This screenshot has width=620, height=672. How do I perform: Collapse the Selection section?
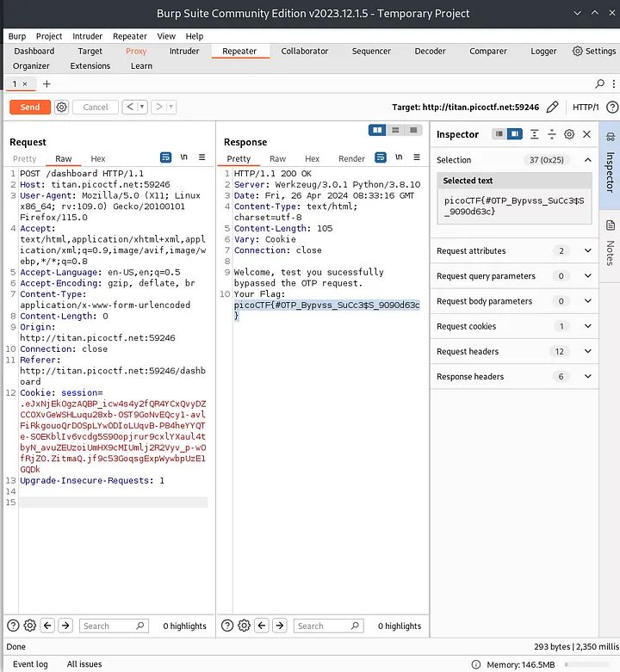pyautogui.click(x=588, y=160)
